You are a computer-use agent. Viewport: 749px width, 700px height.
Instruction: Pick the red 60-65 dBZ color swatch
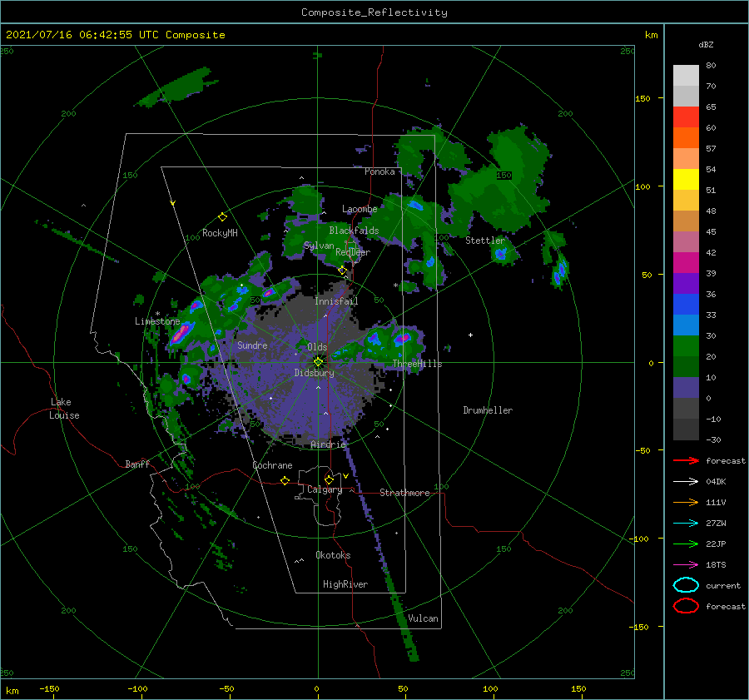tap(686, 117)
